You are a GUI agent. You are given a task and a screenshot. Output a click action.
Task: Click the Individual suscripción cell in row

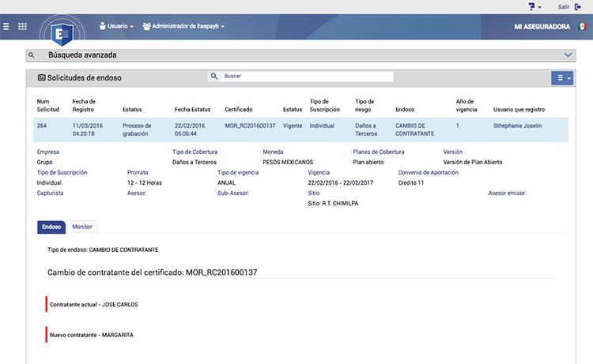click(322, 126)
